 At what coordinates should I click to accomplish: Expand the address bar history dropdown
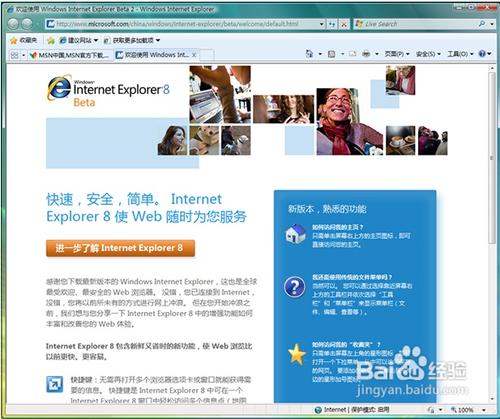pyautogui.click(x=321, y=24)
